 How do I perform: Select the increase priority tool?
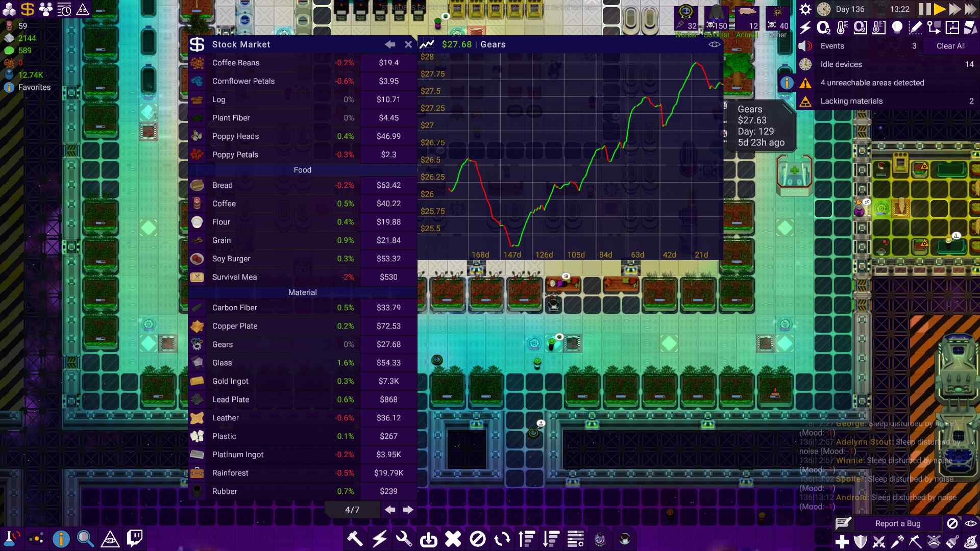coord(526,539)
